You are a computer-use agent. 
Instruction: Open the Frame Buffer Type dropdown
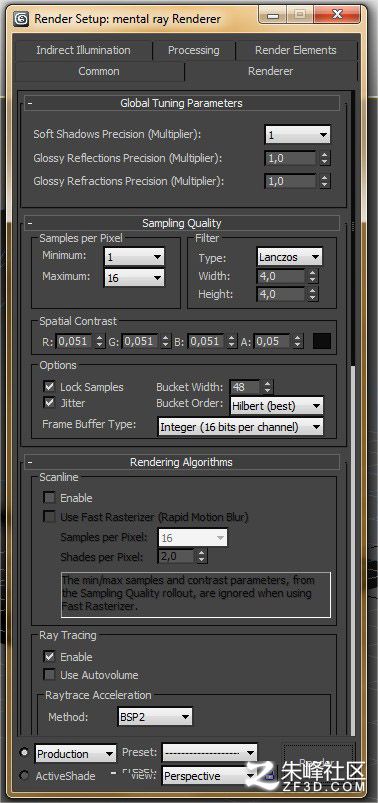point(241,427)
